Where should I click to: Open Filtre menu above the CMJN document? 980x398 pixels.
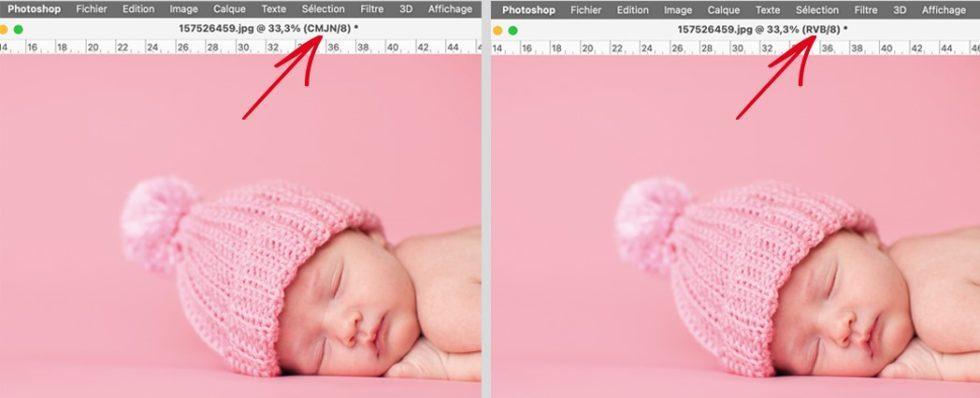(372, 9)
